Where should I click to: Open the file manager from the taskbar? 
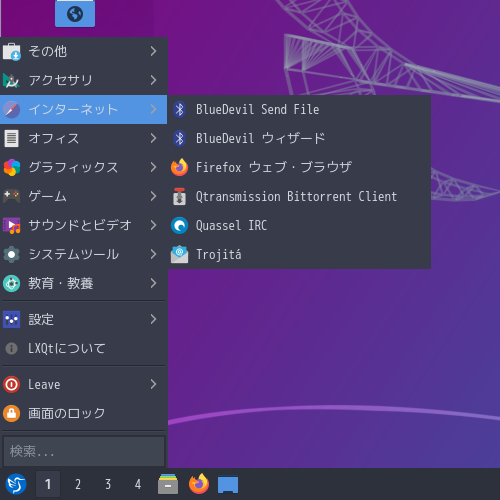coord(168,484)
